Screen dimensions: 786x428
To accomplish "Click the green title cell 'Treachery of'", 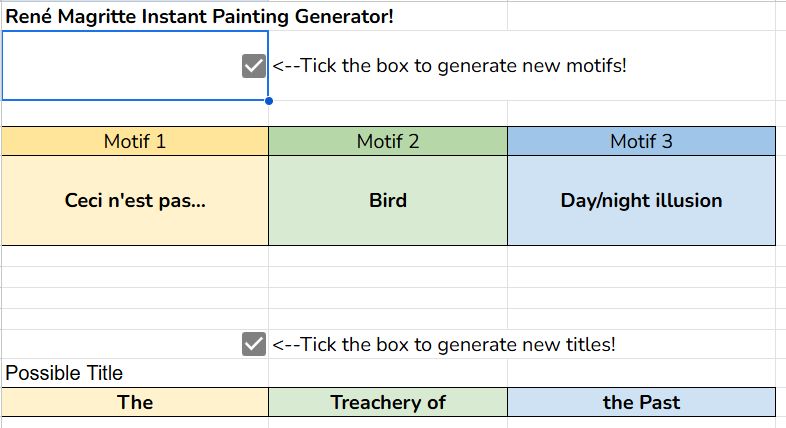I will pyautogui.click(x=388, y=402).
